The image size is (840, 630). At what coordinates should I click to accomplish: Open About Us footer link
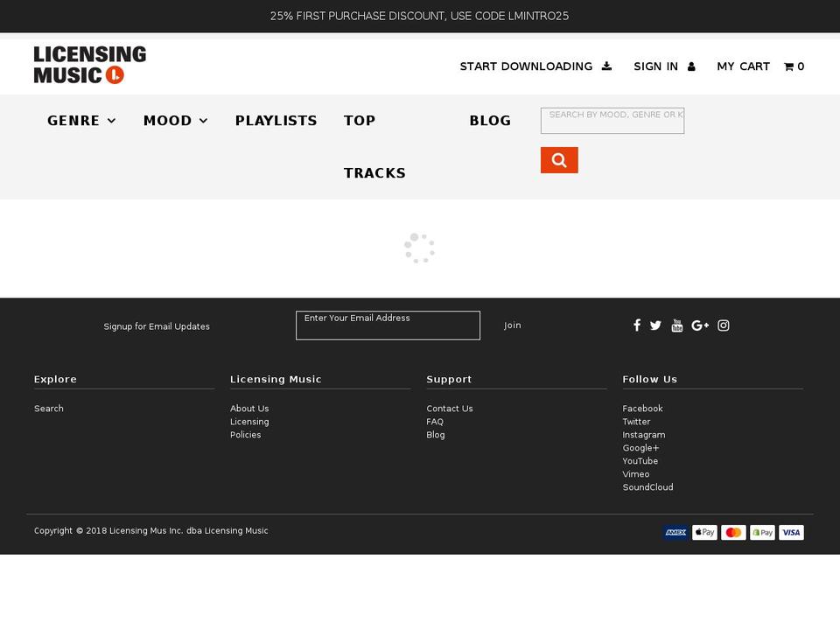point(249,409)
